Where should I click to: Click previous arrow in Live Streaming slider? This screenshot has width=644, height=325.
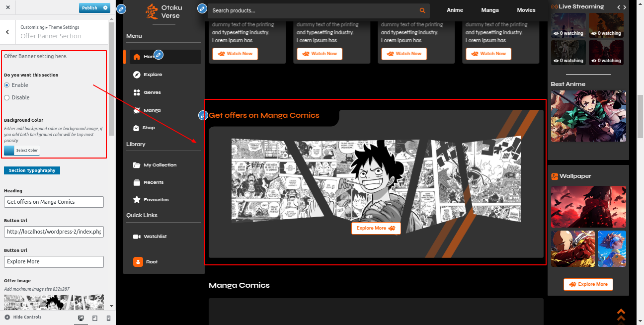pos(618,7)
